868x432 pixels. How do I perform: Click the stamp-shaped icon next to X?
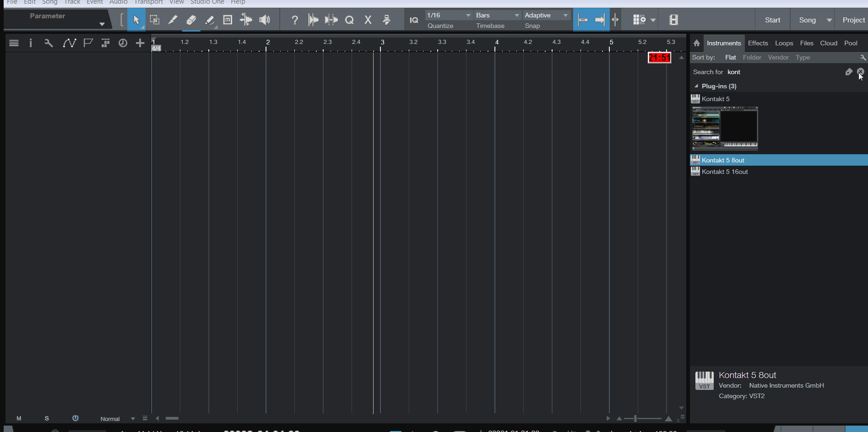point(387,20)
